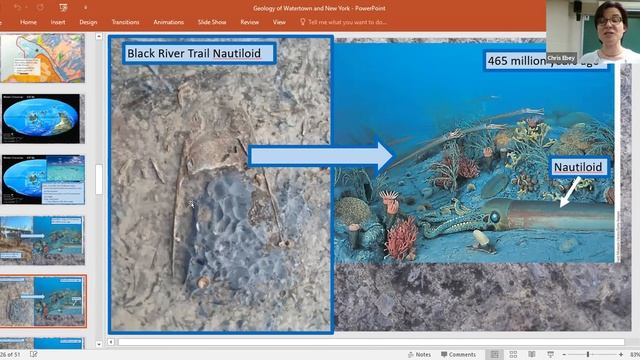
Task: Select the first globe slide thumbnail
Action: 43,119
